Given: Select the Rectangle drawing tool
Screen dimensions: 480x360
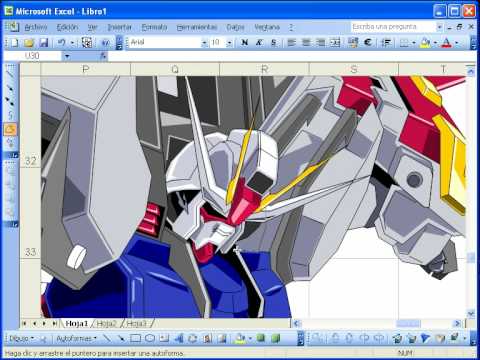Looking at the screenshot, I should tap(135, 338).
